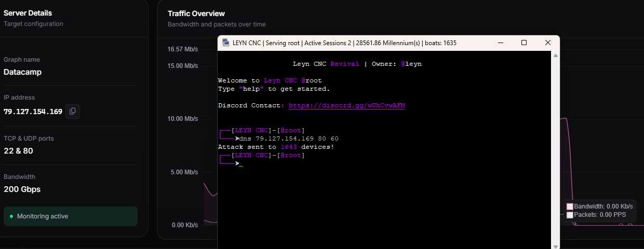Image resolution: width=644 pixels, height=249 pixels.
Task: Click the TCP & UDP ports label
Action: [29, 139]
